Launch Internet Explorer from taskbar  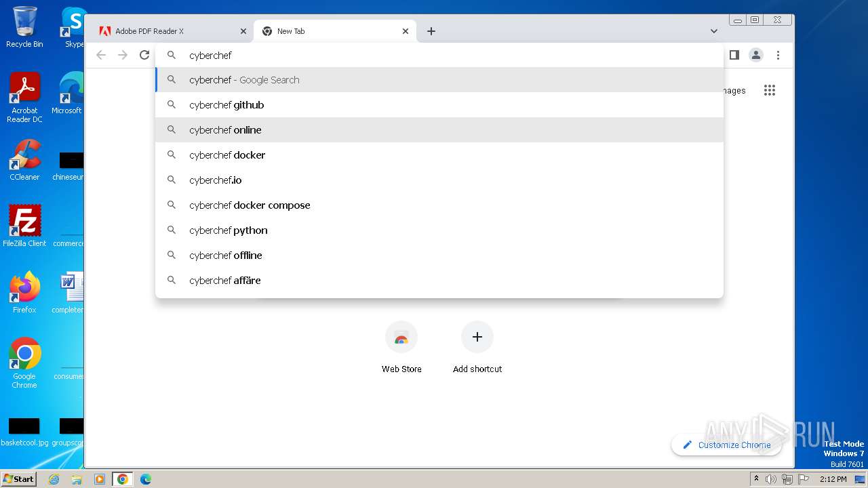tap(54, 479)
